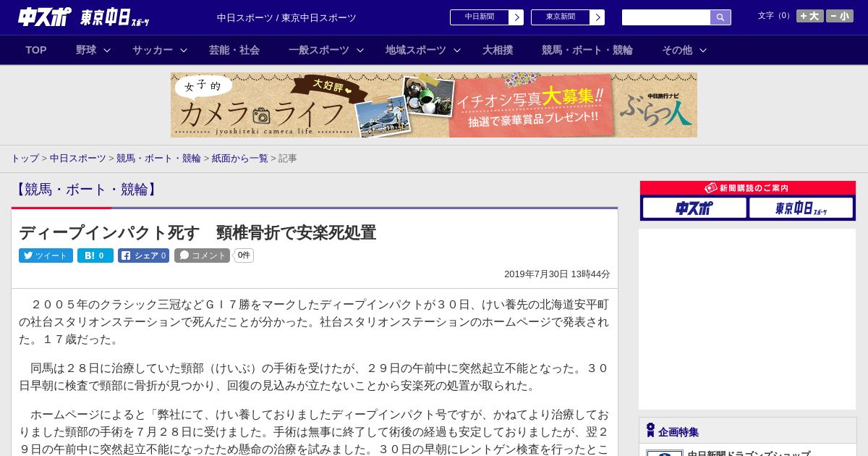Click the 中スポ logo in header

pyautogui.click(x=45, y=17)
